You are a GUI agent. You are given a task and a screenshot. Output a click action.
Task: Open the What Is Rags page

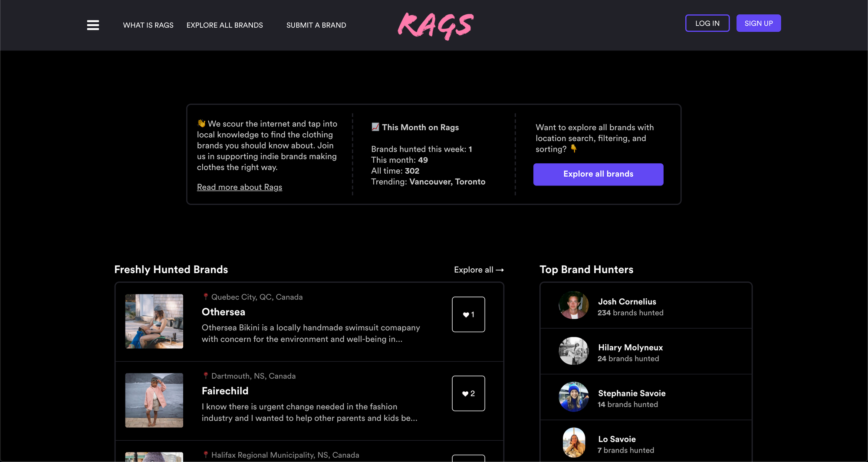click(x=148, y=25)
